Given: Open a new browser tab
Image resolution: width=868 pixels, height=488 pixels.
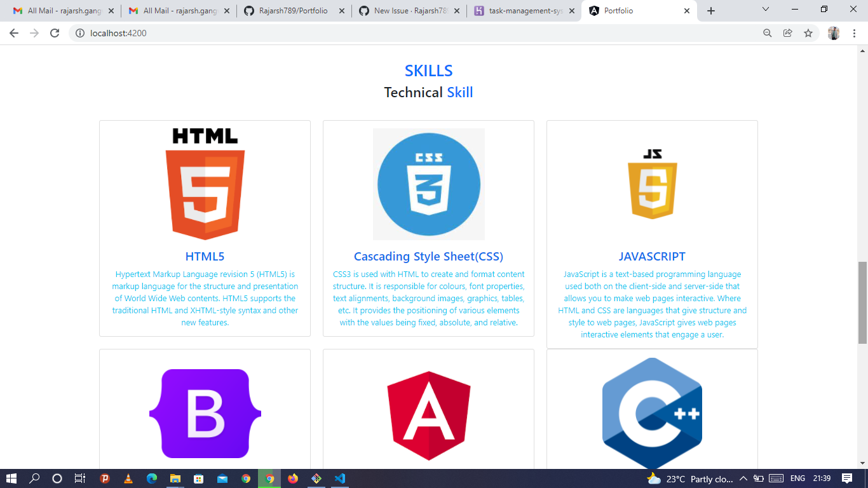Looking at the screenshot, I should (x=711, y=10).
